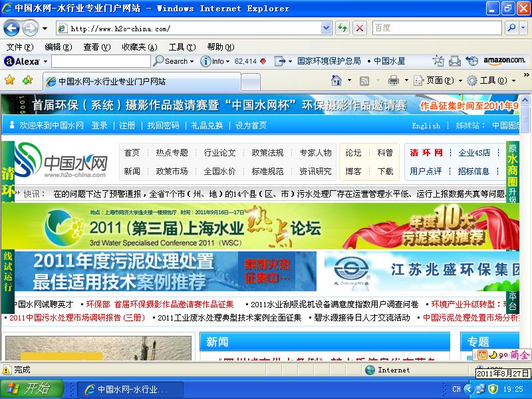Viewport: 532px width, 399px height.
Task: Open the 页面(P) command menu
Action: click(438, 80)
